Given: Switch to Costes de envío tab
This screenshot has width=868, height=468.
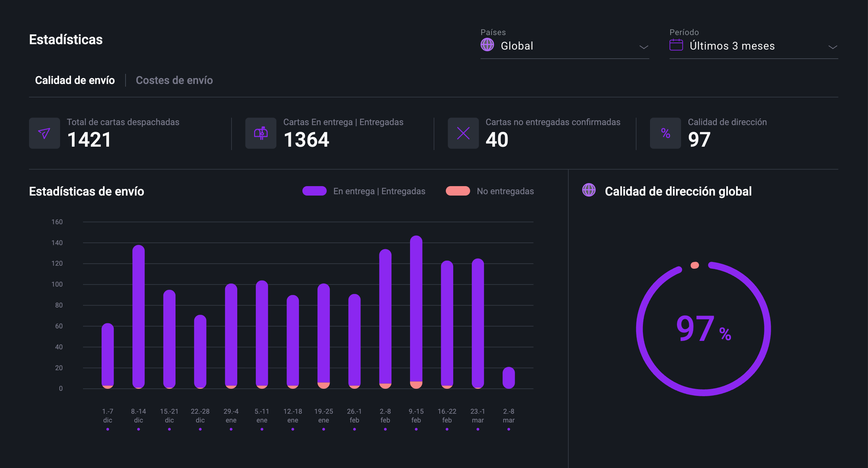Looking at the screenshot, I should (174, 80).
